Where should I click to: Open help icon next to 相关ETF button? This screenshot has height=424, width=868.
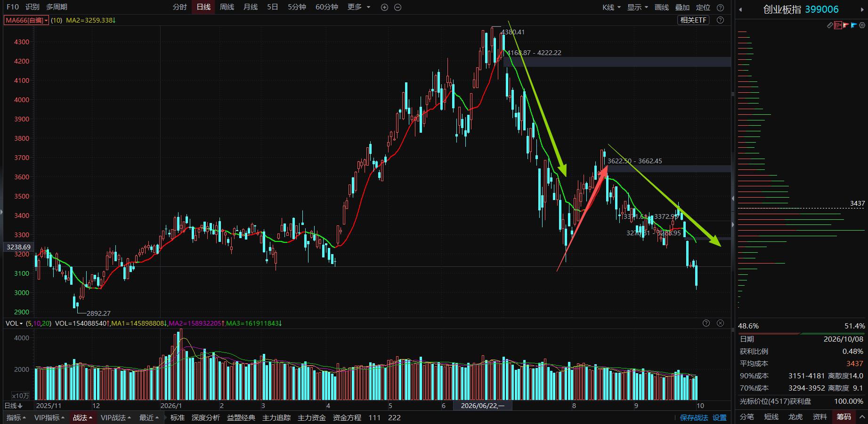pyautogui.click(x=720, y=20)
